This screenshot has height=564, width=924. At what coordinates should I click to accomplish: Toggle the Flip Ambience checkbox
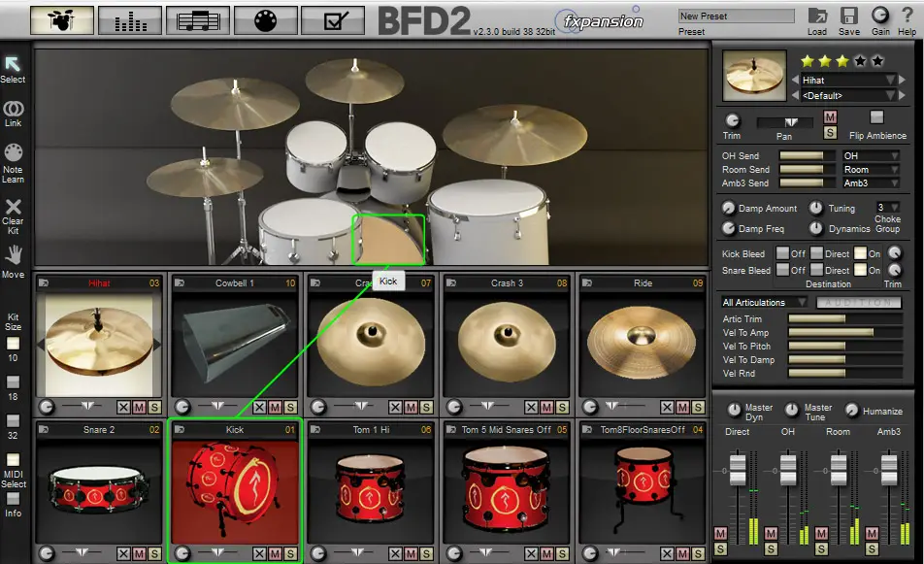[876, 117]
